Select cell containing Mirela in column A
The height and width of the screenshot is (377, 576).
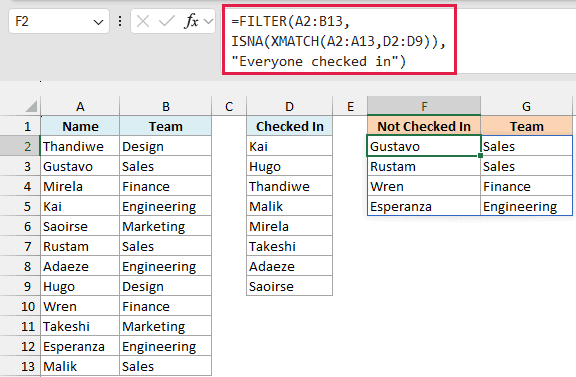click(80, 186)
